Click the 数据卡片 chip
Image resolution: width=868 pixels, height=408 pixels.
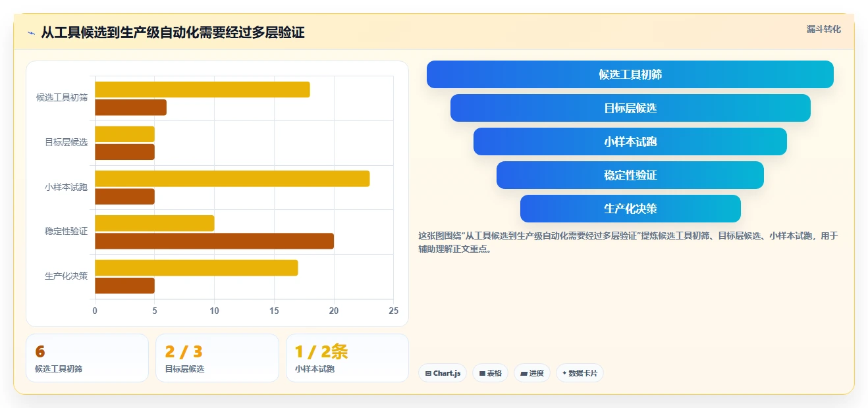(x=580, y=373)
